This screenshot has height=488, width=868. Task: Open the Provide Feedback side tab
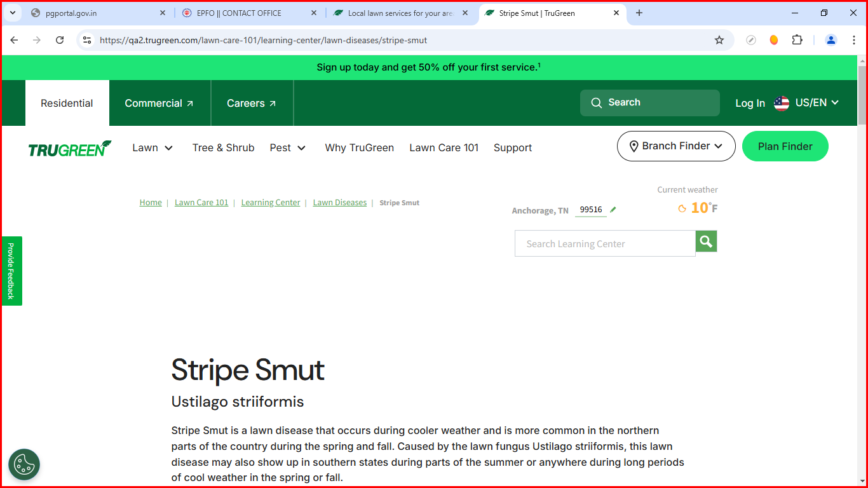point(11,271)
